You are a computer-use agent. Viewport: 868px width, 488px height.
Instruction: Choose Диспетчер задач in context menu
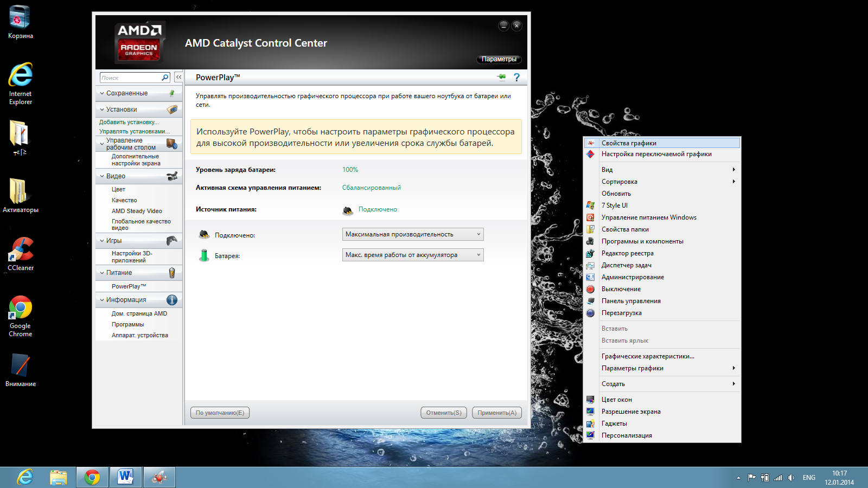pyautogui.click(x=662, y=265)
